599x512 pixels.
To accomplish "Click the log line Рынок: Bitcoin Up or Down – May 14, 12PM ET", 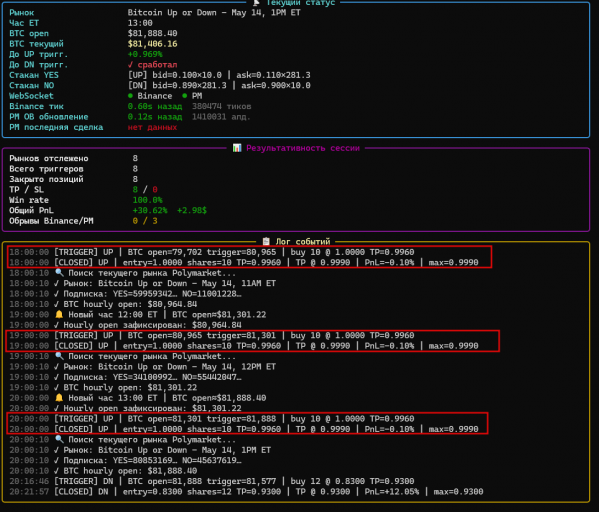I will point(142,366).
